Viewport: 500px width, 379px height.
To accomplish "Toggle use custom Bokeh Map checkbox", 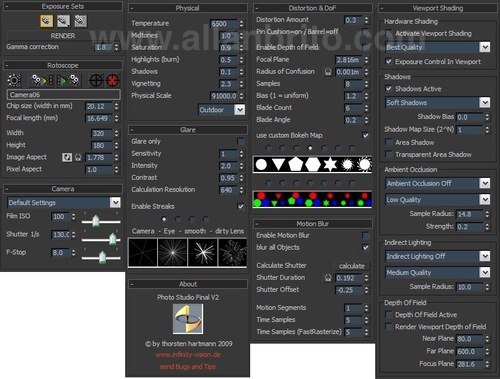I will [366, 135].
